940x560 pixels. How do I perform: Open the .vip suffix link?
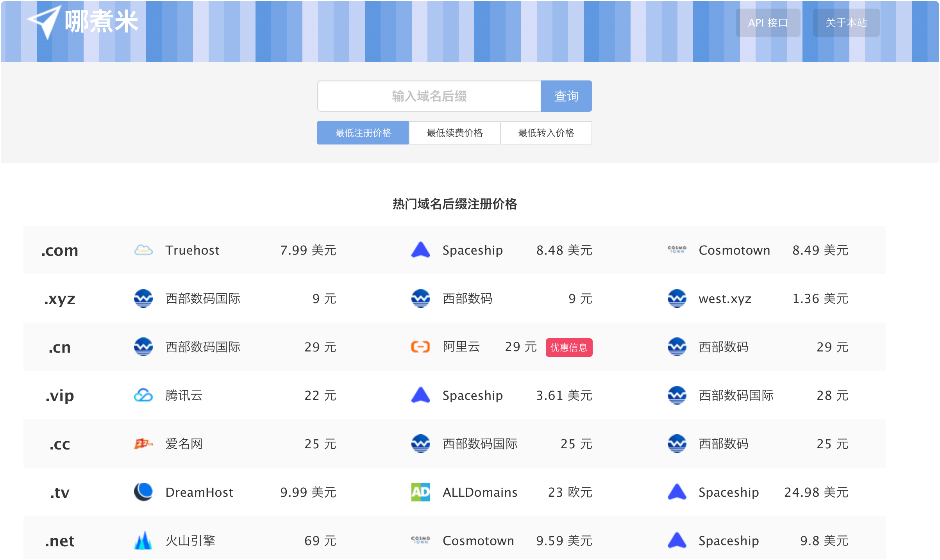coord(60,396)
